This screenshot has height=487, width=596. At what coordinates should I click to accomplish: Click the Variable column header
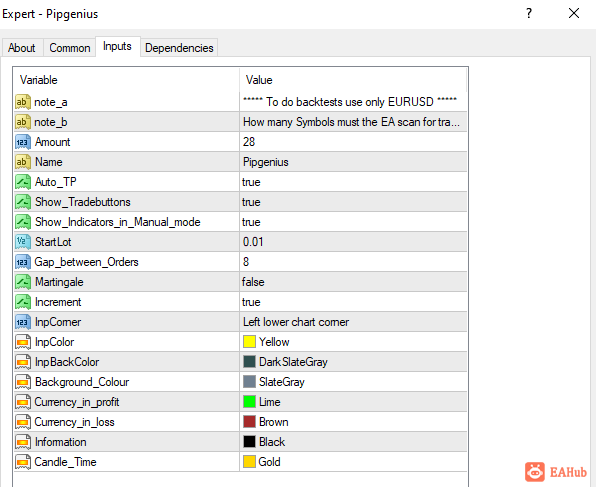[x=126, y=80]
